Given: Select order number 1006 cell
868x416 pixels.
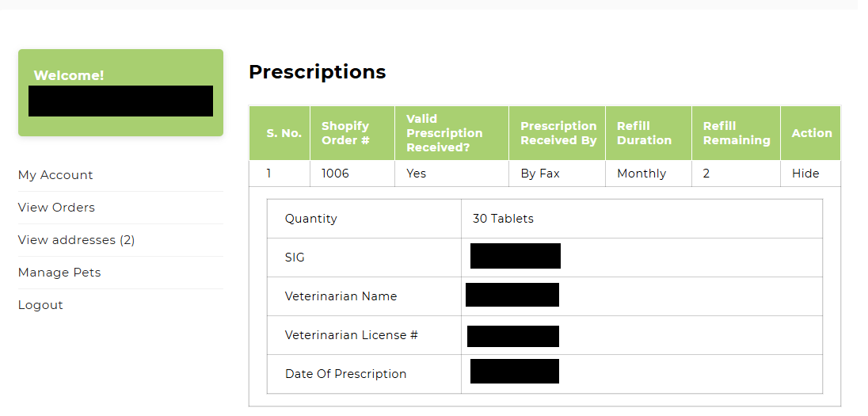Looking at the screenshot, I should (335, 174).
